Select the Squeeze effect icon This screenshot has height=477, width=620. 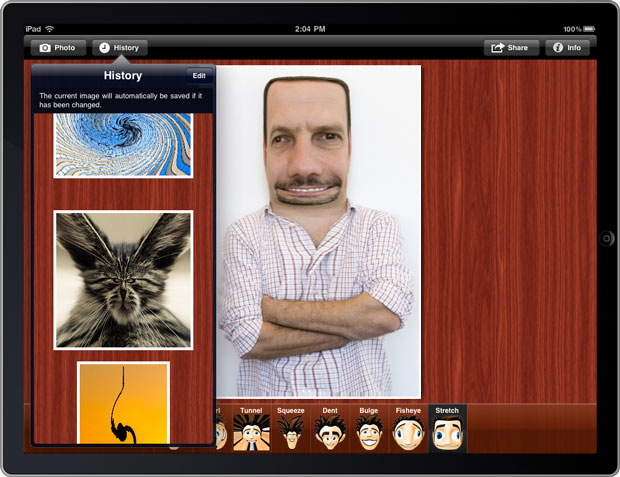point(290,431)
